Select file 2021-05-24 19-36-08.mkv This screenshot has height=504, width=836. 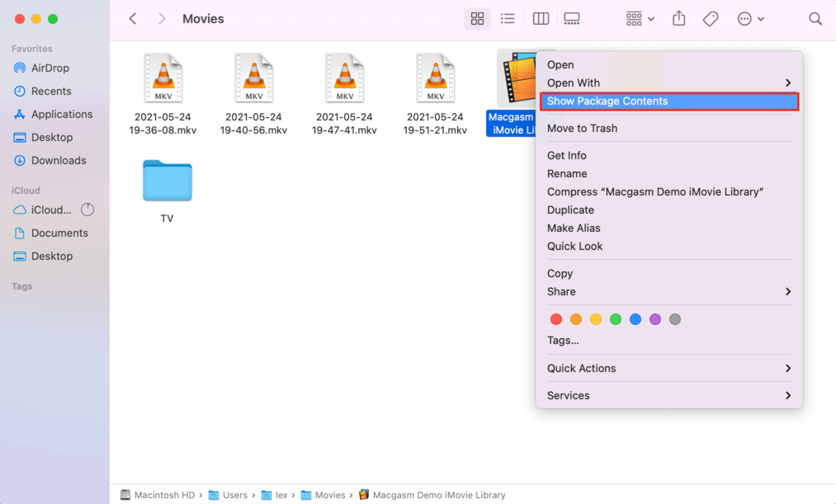163,94
